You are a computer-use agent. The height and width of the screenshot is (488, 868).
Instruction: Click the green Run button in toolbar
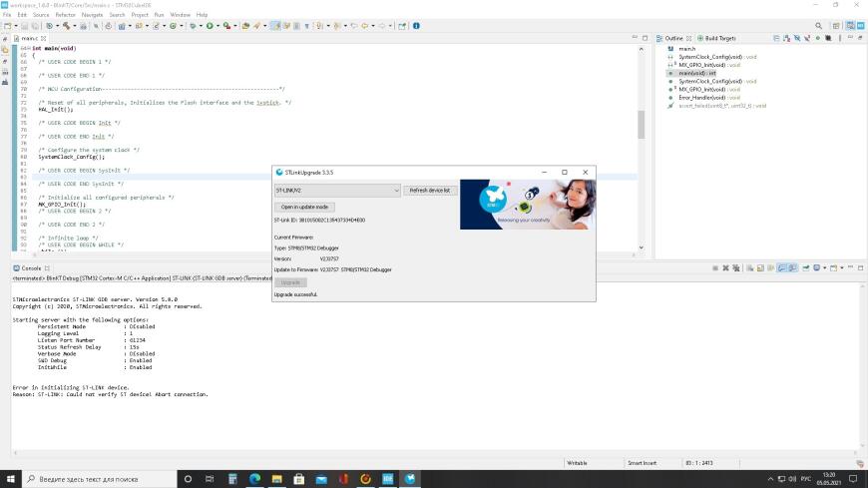210,25
